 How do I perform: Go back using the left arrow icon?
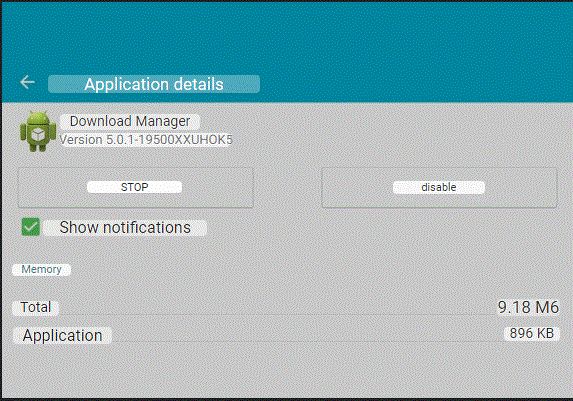[27, 82]
